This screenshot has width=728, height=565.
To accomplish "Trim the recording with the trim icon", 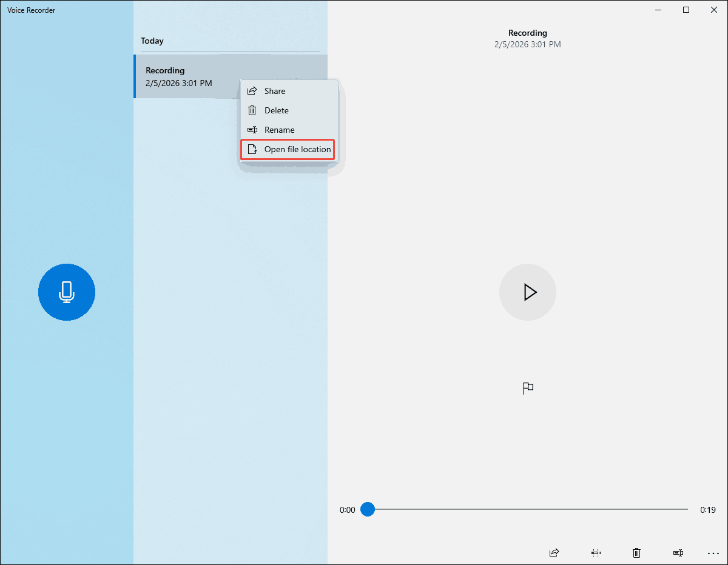I will click(595, 552).
